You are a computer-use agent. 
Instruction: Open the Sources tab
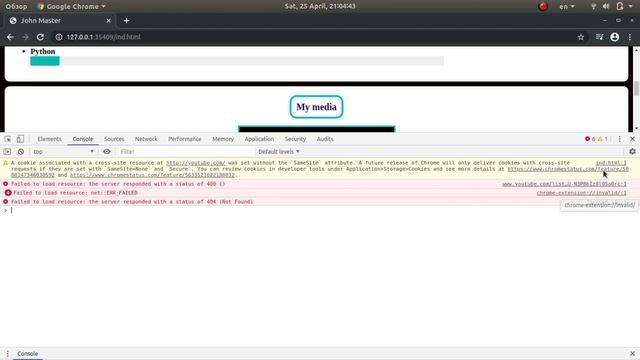tap(114, 139)
